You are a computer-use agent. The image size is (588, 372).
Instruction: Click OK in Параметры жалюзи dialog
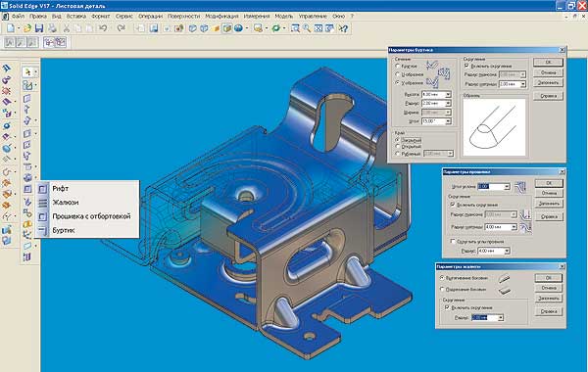coord(548,278)
